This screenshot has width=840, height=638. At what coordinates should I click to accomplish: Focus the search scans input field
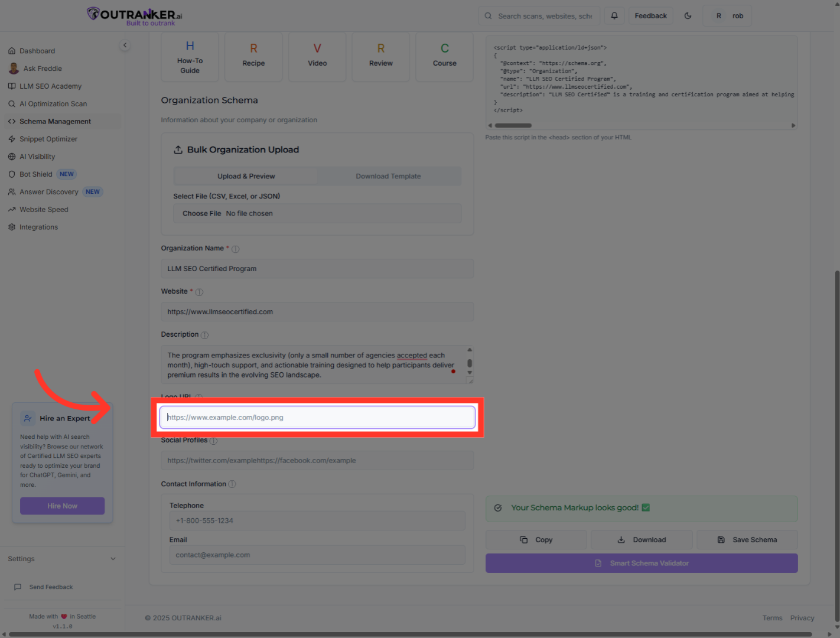click(x=539, y=16)
